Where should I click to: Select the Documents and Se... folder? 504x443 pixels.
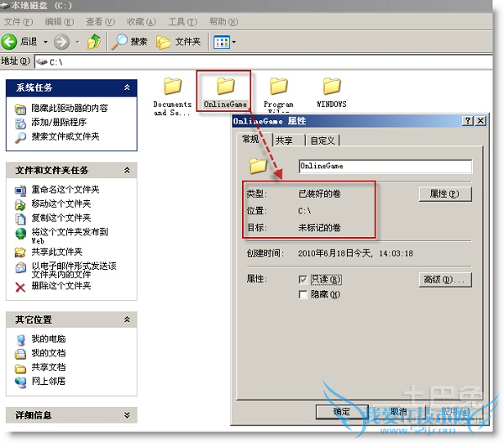coord(172,96)
